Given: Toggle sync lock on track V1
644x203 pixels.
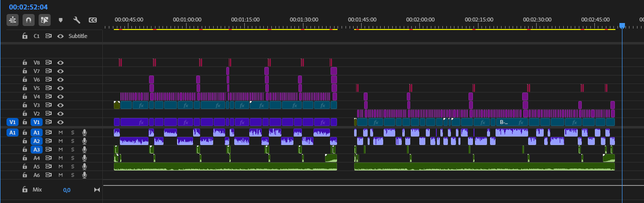Looking at the screenshot, I should [48, 122].
